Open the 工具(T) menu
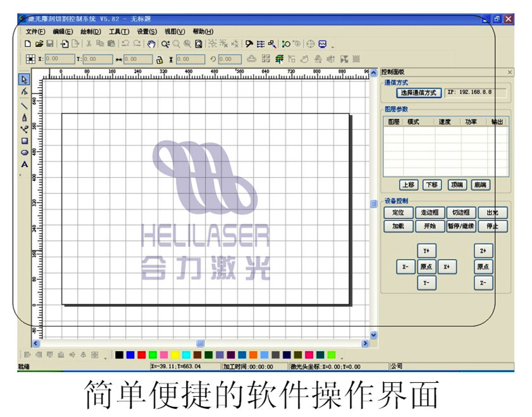532x417 pixels. [x=119, y=32]
